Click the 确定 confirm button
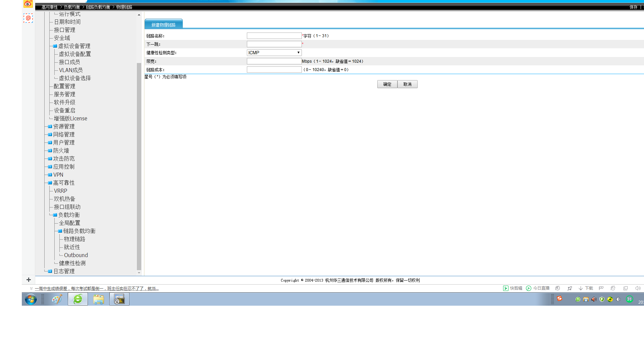The height and width of the screenshot is (362, 644). pos(387,84)
